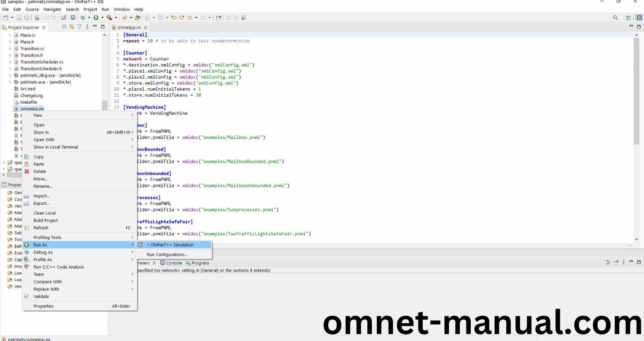
Task: Click the New file wizard toolbar icon
Action: pyautogui.click(x=6, y=18)
